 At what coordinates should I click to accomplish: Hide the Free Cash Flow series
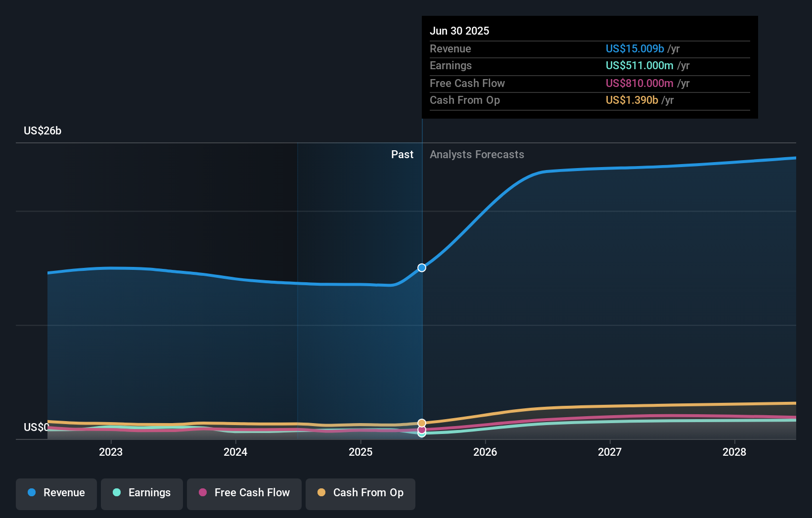pos(244,493)
